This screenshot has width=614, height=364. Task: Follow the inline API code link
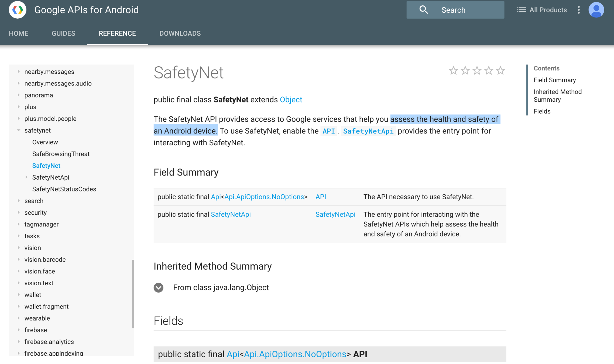click(329, 131)
